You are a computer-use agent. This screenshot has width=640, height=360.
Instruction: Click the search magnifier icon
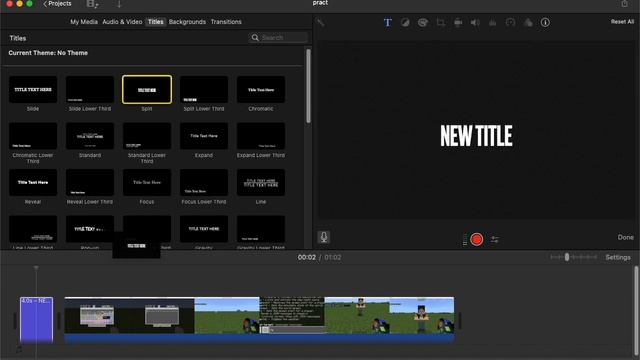(255, 38)
